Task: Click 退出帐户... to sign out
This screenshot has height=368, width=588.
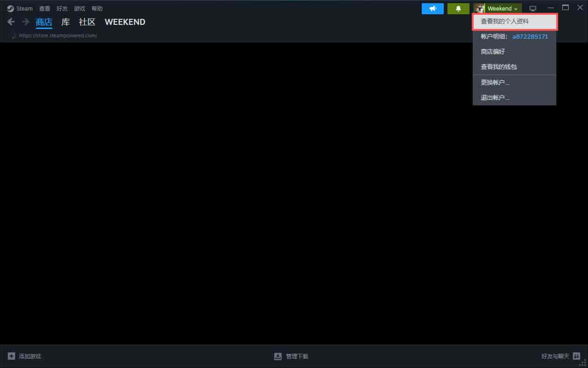Action: tap(495, 98)
